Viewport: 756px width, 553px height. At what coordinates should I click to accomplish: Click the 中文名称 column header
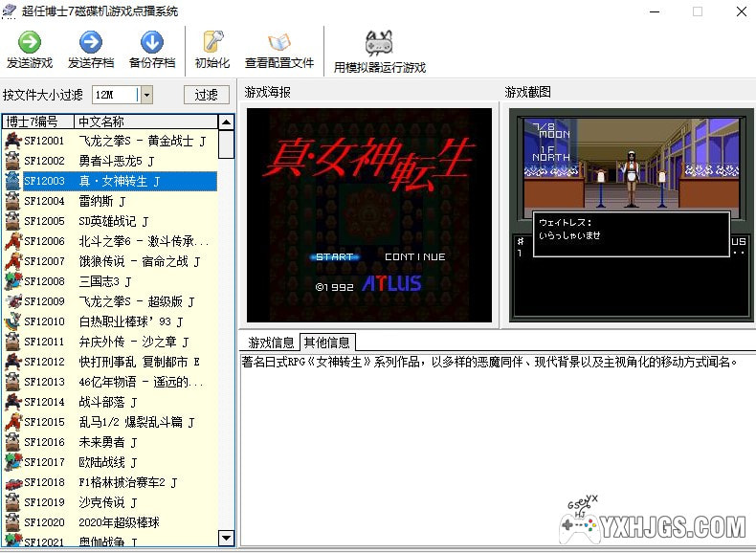[144, 122]
